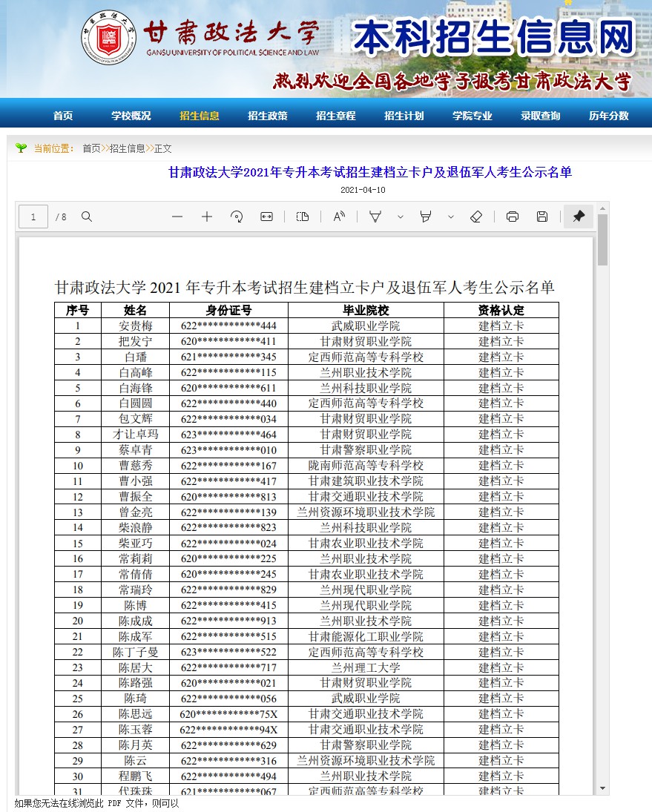Image resolution: width=652 pixels, height=812 pixels.
Task: Click the PDF document title line
Action: pos(305,288)
